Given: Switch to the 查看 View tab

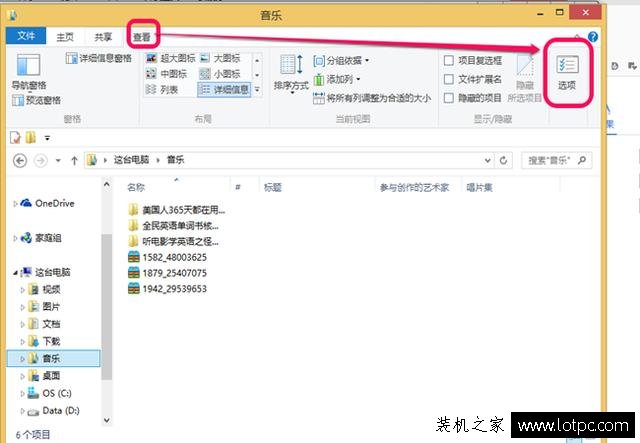Looking at the screenshot, I should pos(142,37).
